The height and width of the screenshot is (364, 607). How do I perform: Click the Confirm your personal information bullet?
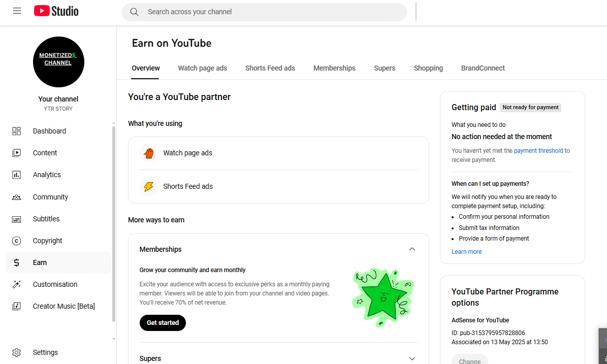(504, 217)
